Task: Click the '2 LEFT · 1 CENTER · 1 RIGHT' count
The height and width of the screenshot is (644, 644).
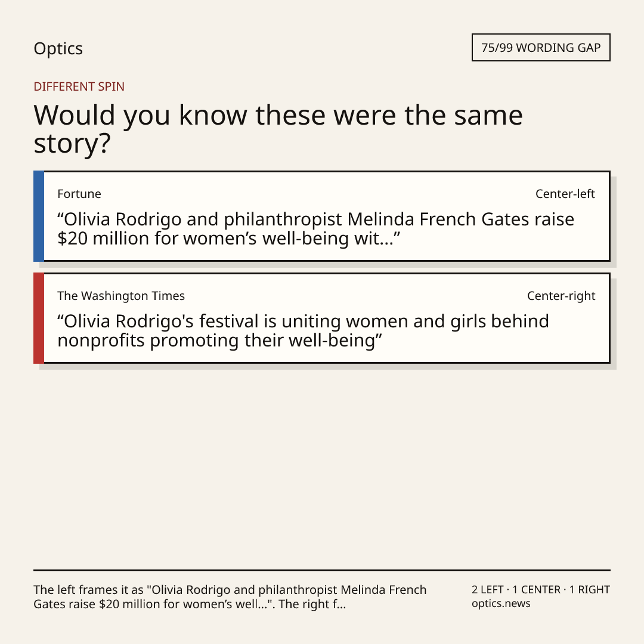Action: [541, 589]
